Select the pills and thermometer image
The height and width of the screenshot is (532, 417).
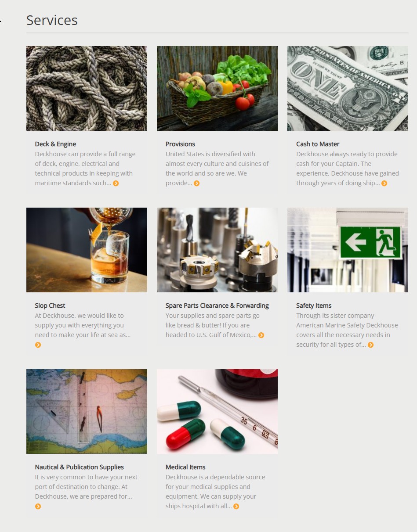[217, 411]
